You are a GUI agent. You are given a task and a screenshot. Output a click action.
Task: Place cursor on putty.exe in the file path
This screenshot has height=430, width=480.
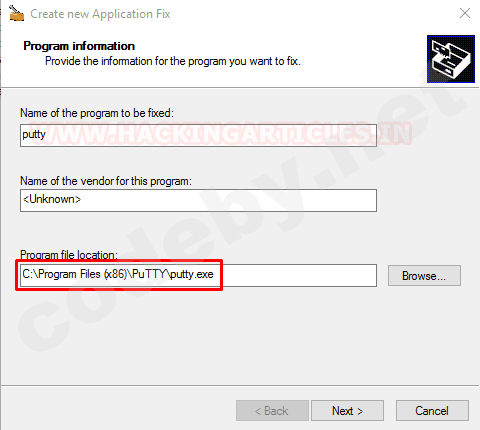(192, 274)
